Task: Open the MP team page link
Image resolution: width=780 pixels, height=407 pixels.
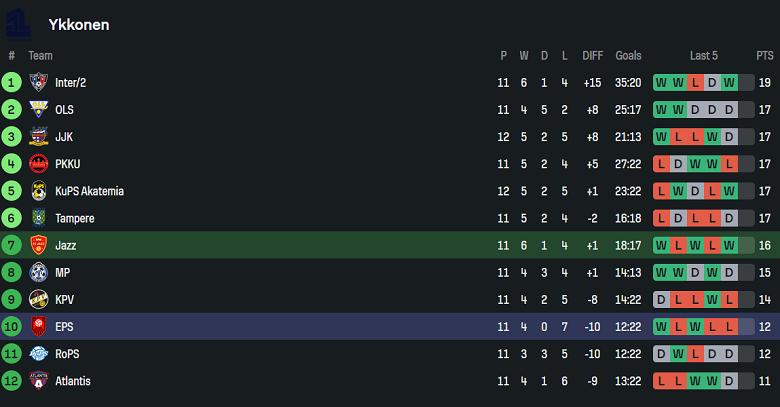Action: point(63,272)
